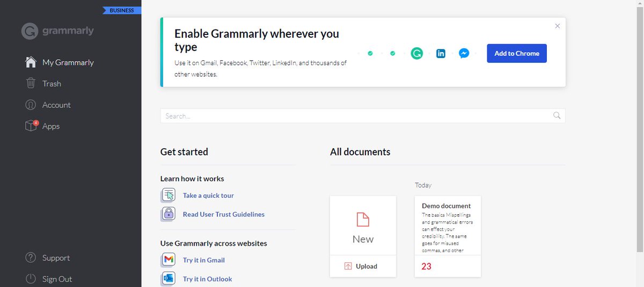Click the LinkedIn icon in banner

click(x=441, y=53)
